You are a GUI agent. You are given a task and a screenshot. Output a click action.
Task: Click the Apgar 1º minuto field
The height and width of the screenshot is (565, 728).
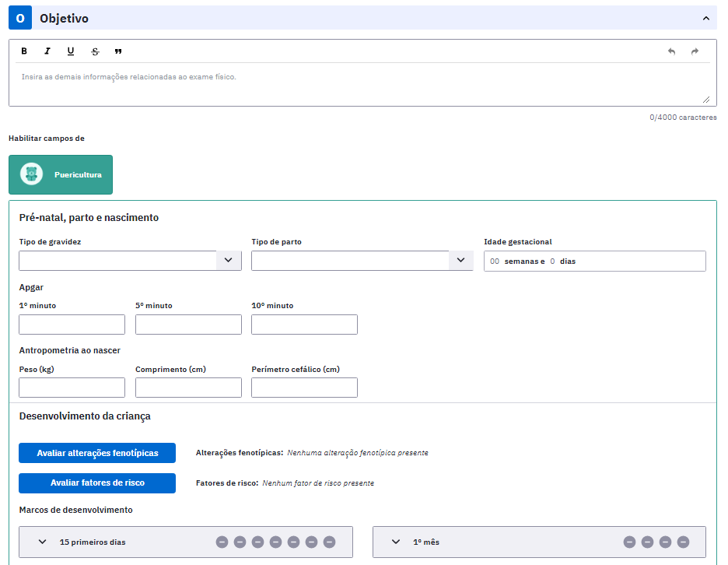72,325
